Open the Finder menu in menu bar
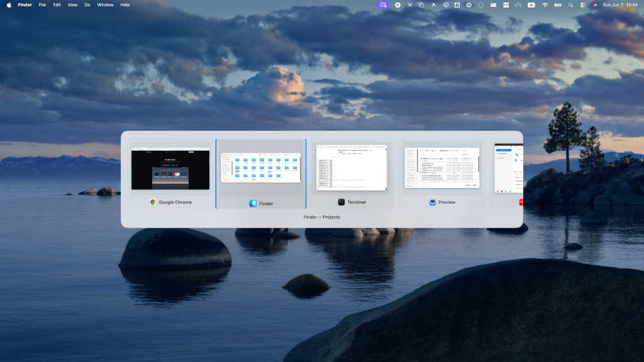This screenshot has height=362, width=644. [25, 5]
